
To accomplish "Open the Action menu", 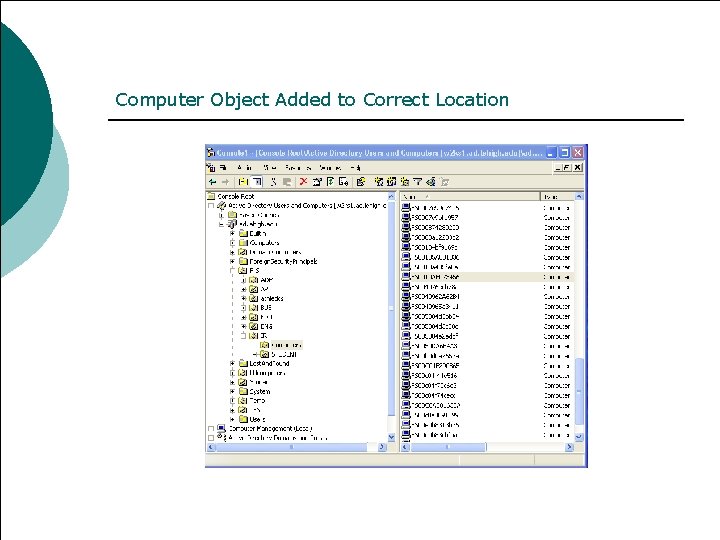I will tap(244, 168).
